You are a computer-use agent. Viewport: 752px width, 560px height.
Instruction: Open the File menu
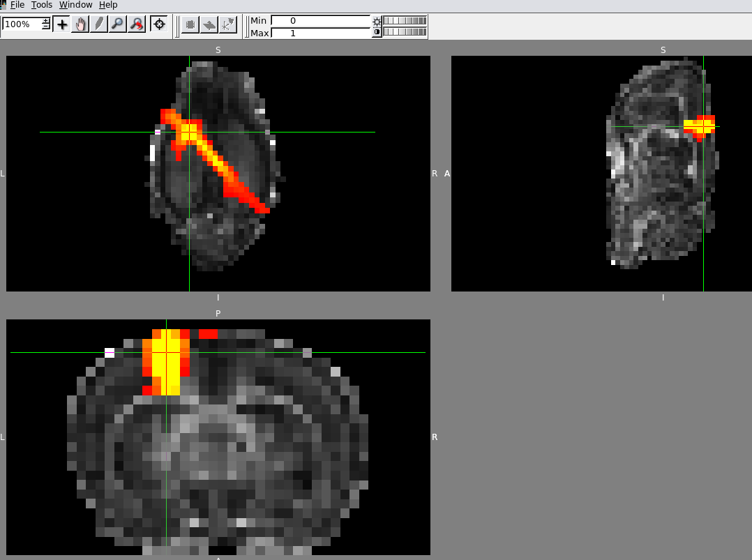pos(17,5)
